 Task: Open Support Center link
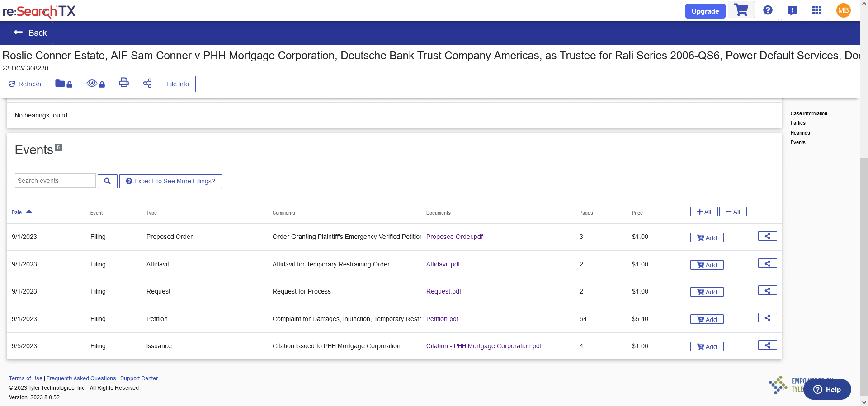coord(139,378)
